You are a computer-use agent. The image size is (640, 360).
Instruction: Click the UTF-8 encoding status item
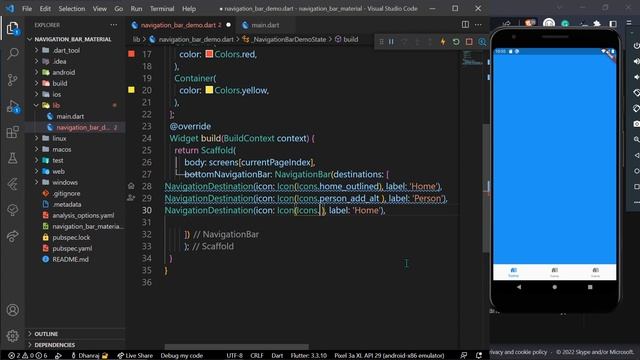[x=234, y=356]
